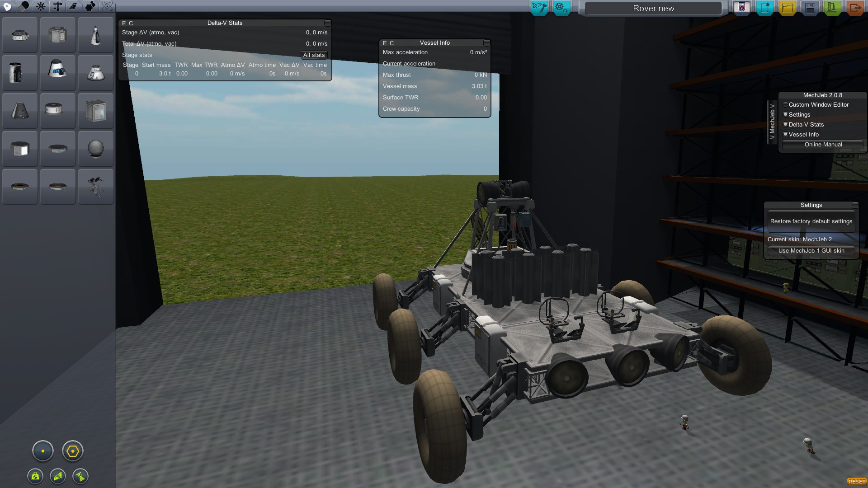Collapse the MechJeb side tab
Screen dimensions: 868x488
[x=772, y=122]
